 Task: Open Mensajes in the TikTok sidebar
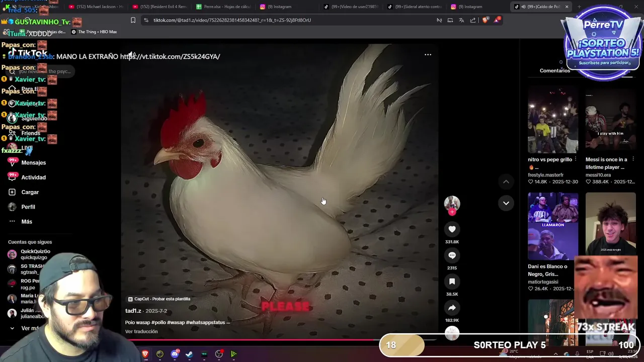28,163
